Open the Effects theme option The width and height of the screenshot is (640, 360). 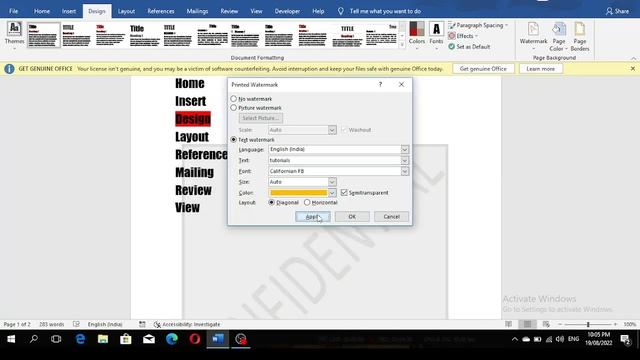coord(463,36)
